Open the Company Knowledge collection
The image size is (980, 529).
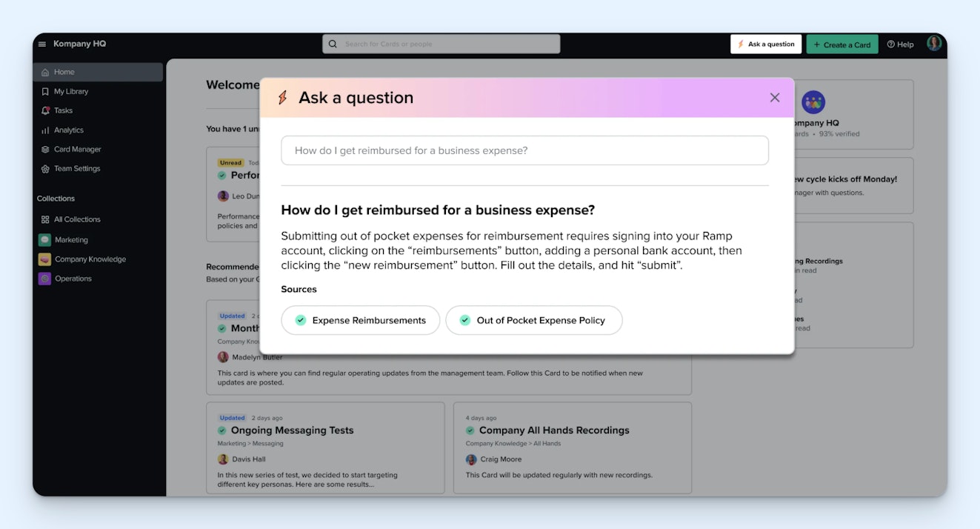pyautogui.click(x=90, y=259)
